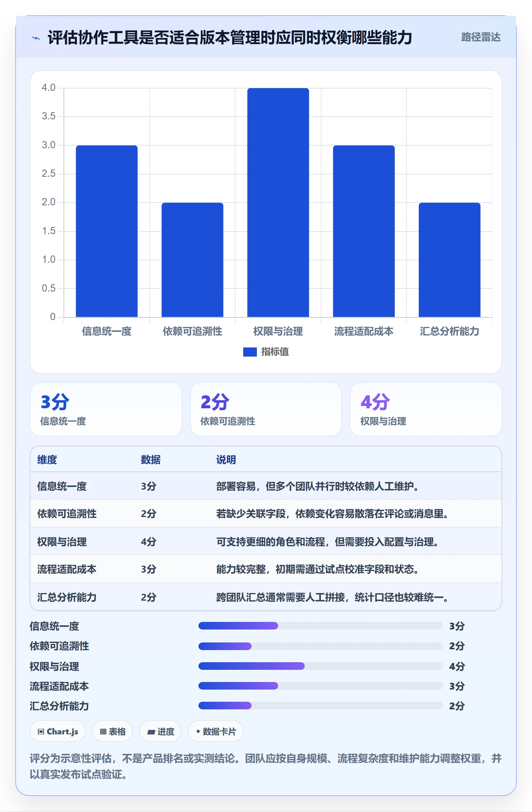
Task: Click the 依赖可追溯性 bar in chart
Action: click(192, 260)
